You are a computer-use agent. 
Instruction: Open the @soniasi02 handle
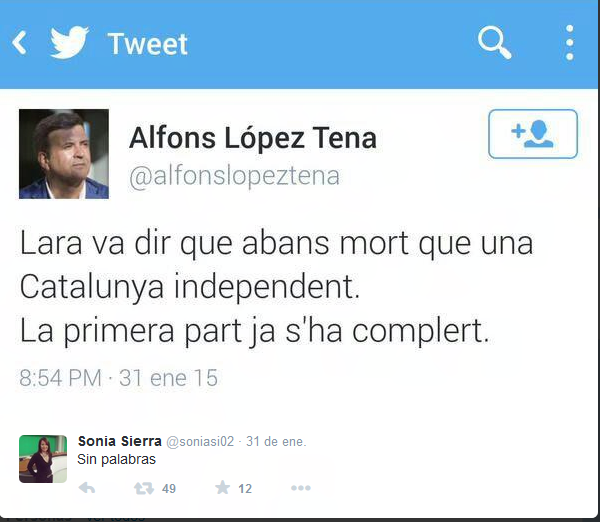pos(200,442)
